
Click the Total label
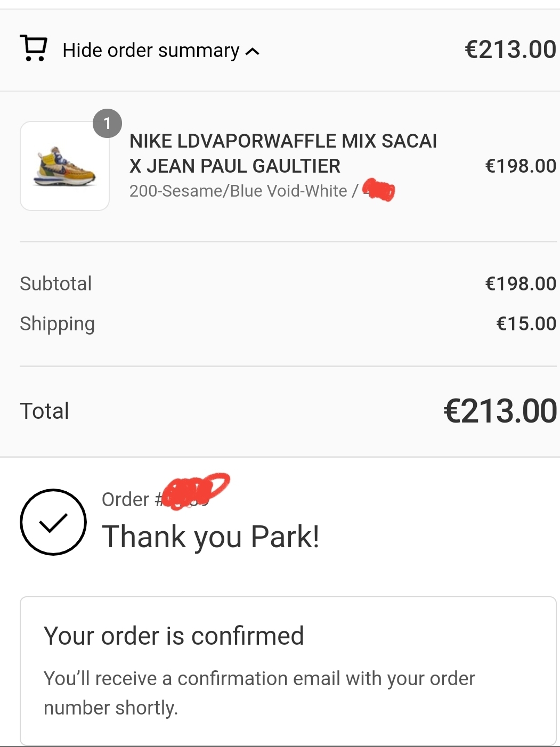45,411
